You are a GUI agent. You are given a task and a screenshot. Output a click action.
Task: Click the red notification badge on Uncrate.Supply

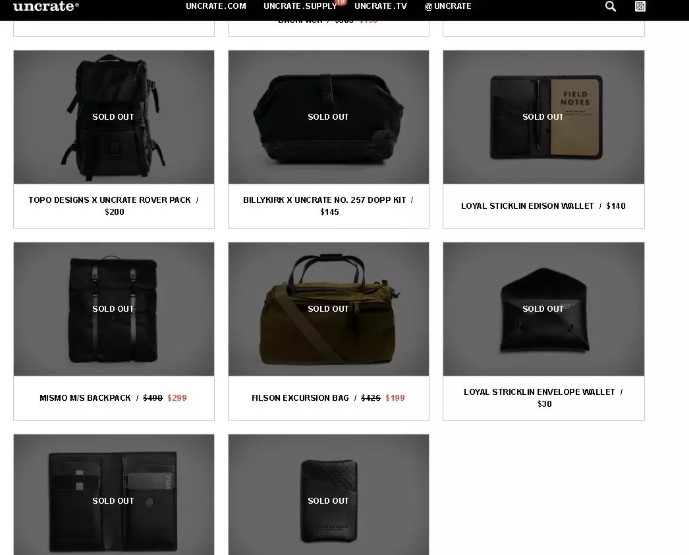[341, 2]
